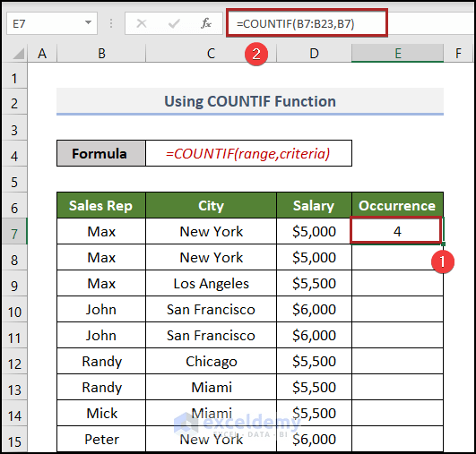Click the formula bar options dots handle
This screenshot has height=454, width=476.
click(111, 23)
